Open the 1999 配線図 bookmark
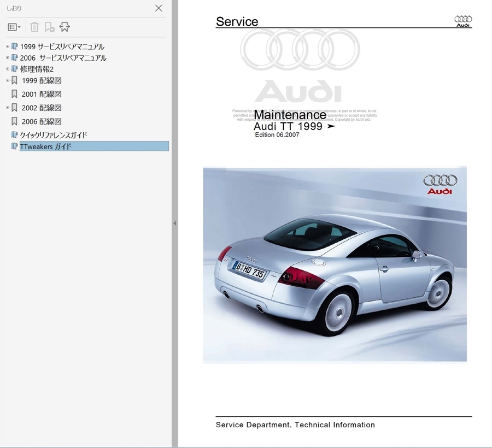This screenshot has height=448, width=492. click(42, 80)
